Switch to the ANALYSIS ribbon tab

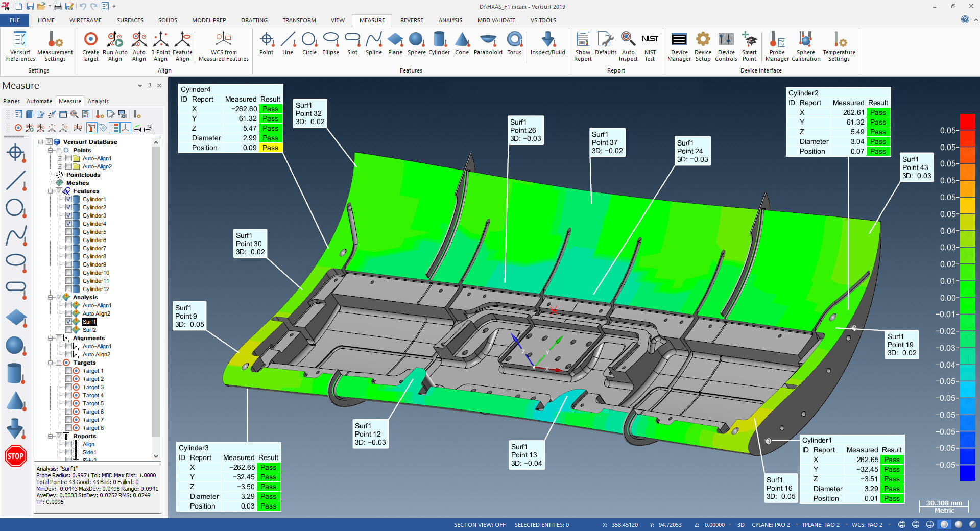coord(450,20)
